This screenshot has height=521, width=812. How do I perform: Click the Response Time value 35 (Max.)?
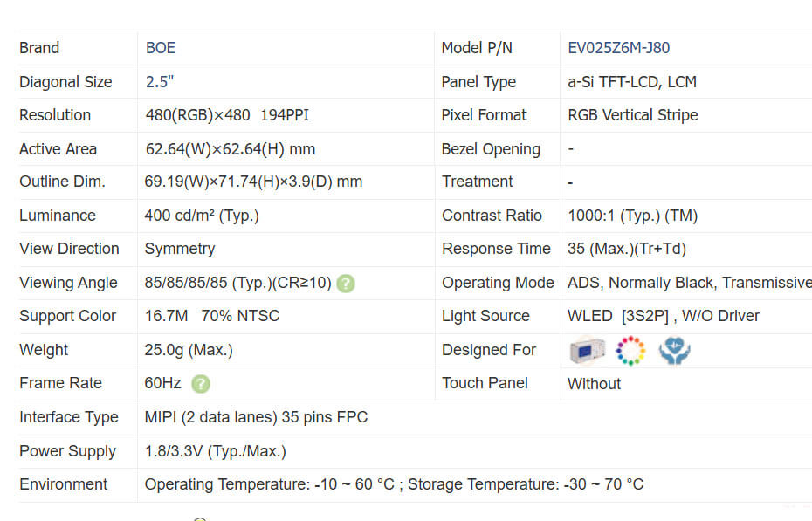pos(626,249)
